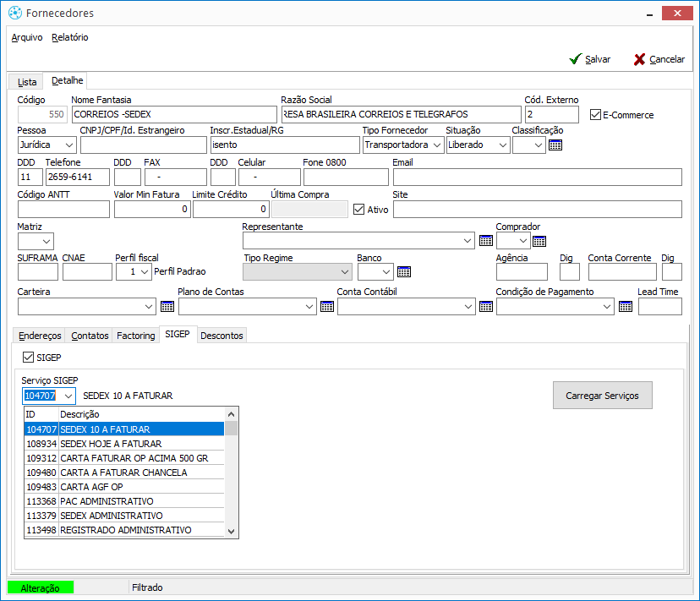The image size is (700, 601).
Task: Expand the Pessoa dropdown
Action: [69, 145]
